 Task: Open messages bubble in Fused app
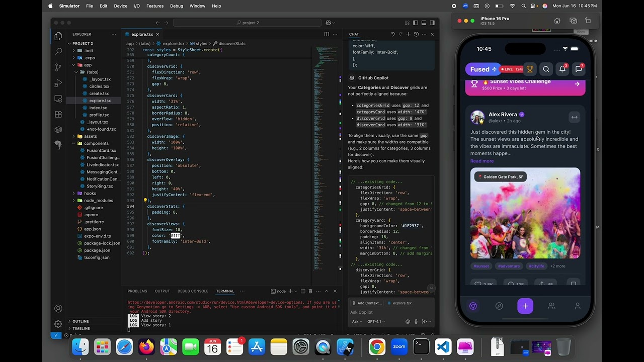coord(579,69)
